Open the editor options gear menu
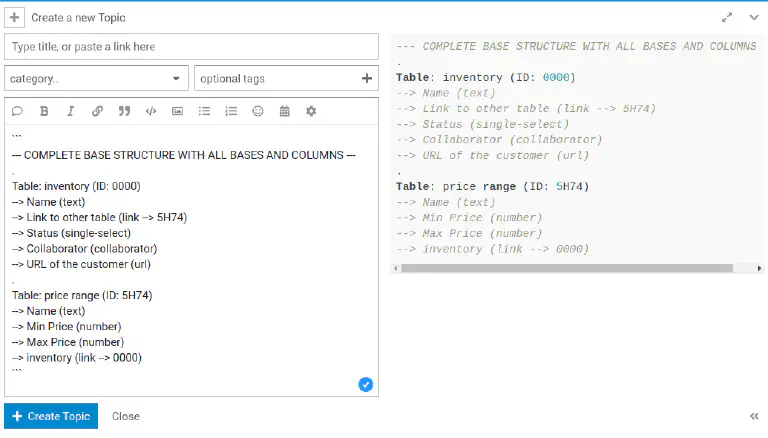The image size is (768, 438). [311, 111]
